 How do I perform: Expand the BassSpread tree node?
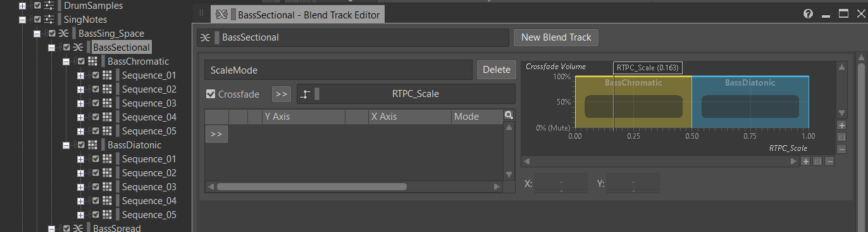52,228
